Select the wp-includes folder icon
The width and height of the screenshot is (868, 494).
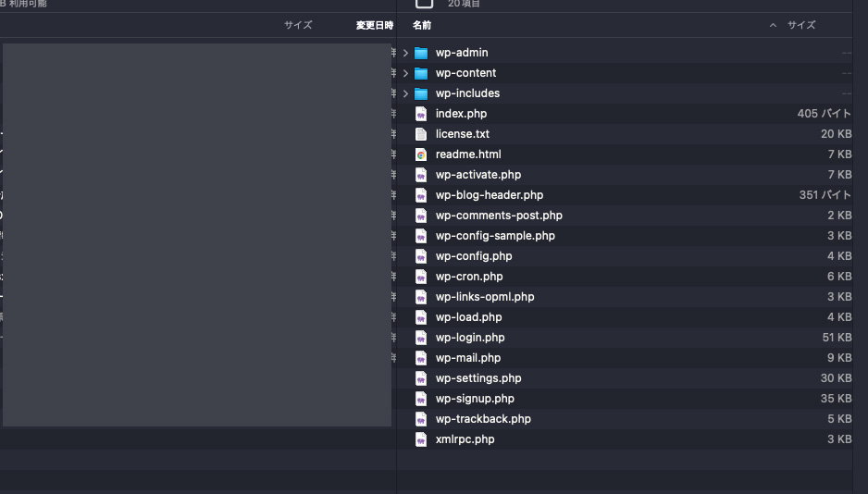[x=421, y=94]
